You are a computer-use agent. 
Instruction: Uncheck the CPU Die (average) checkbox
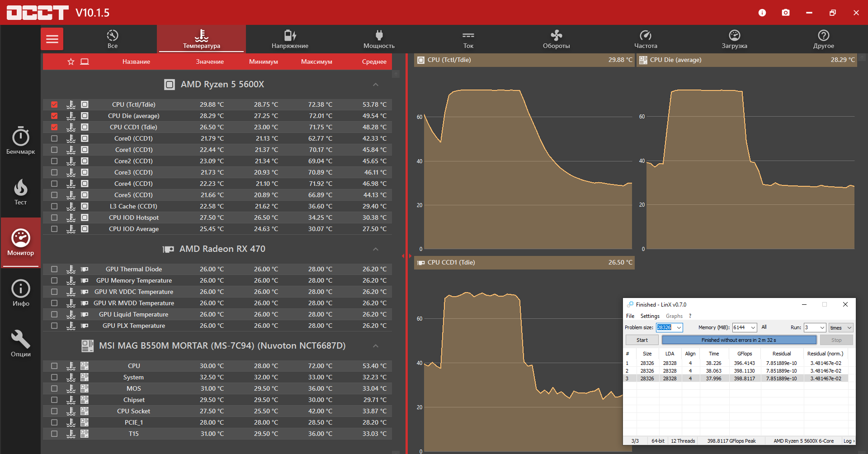point(54,116)
